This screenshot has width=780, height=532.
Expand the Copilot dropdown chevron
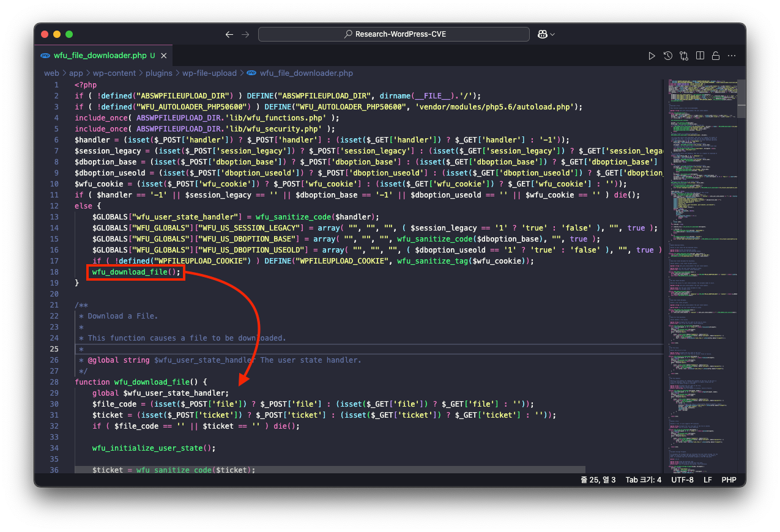pyautogui.click(x=552, y=35)
